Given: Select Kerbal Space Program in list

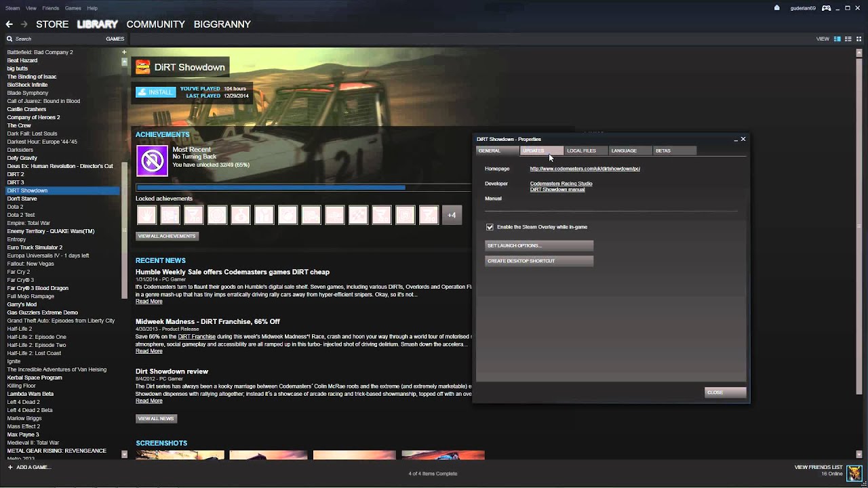Looking at the screenshot, I should (x=34, y=378).
